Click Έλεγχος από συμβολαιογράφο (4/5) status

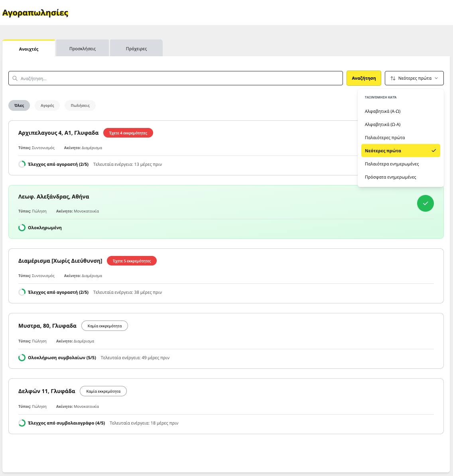(x=67, y=423)
